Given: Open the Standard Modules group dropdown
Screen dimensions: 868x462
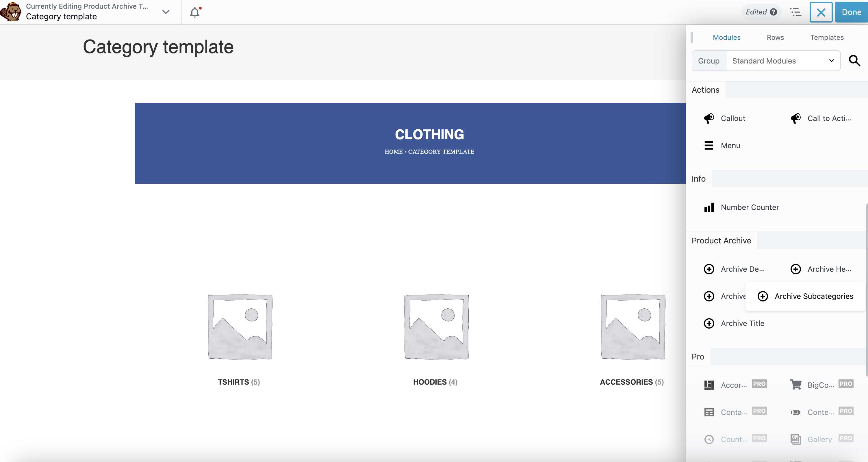Looking at the screenshot, I should click(x=782, y=61).
